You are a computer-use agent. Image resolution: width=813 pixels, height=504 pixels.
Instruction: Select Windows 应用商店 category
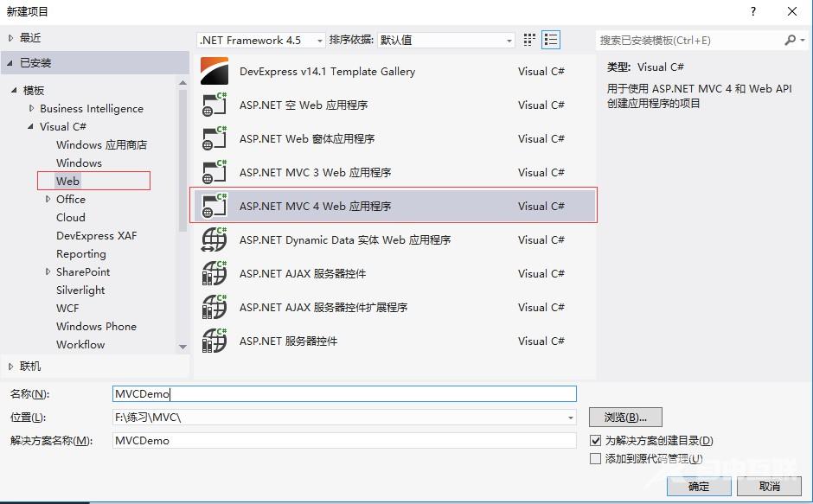pos(102,144)
